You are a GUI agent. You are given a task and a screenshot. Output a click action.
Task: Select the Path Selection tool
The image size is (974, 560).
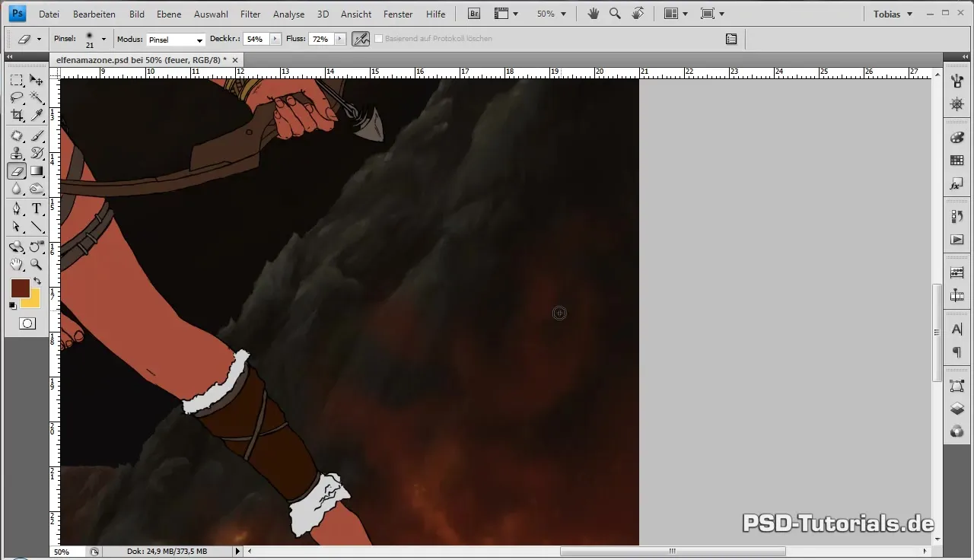(x=17, y=226)
